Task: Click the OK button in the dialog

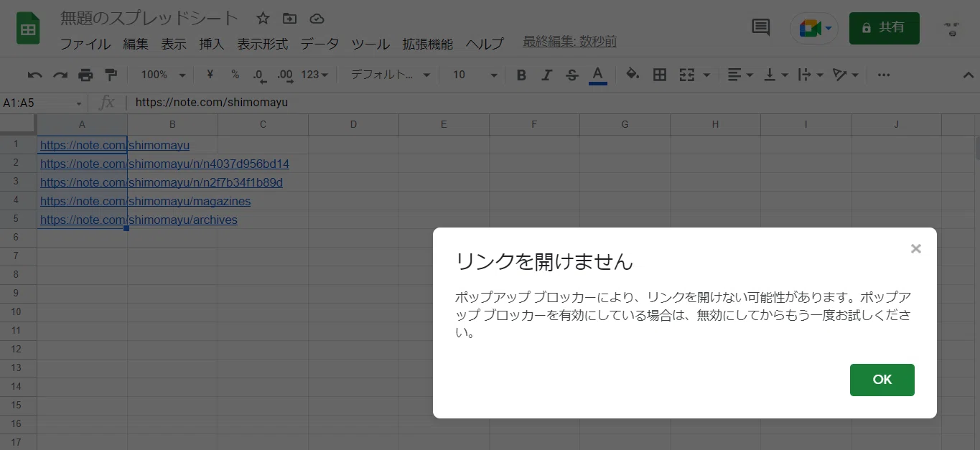Action: [x=882, y=380]
